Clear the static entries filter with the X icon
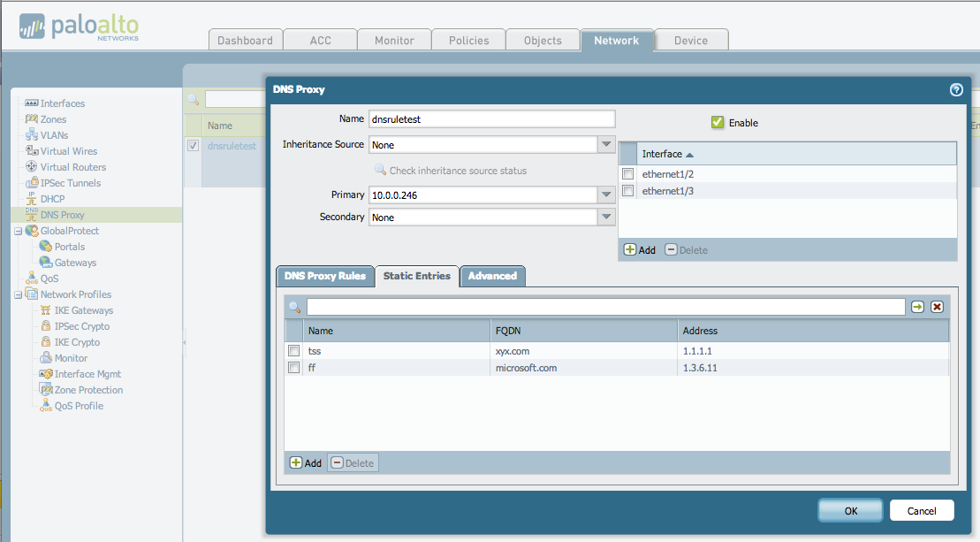 click(x=937, y=307)
